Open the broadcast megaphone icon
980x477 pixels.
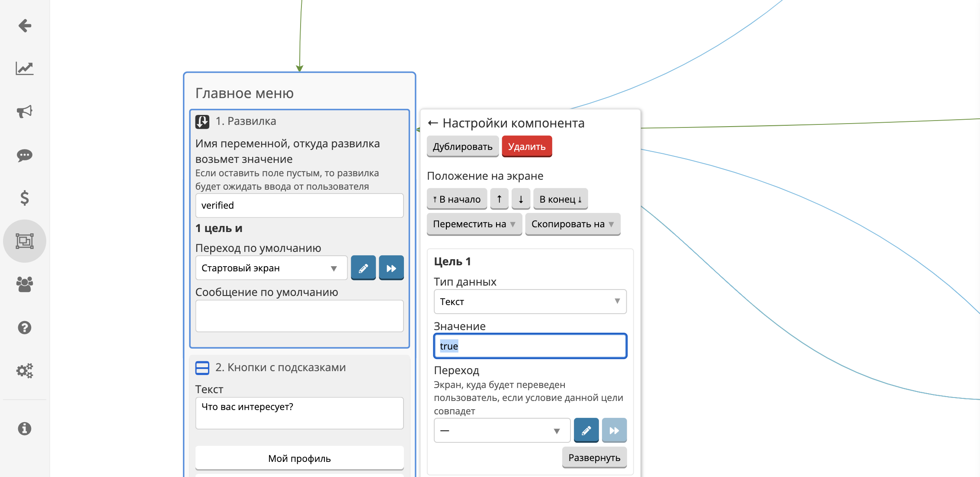(x=25, y=111)
